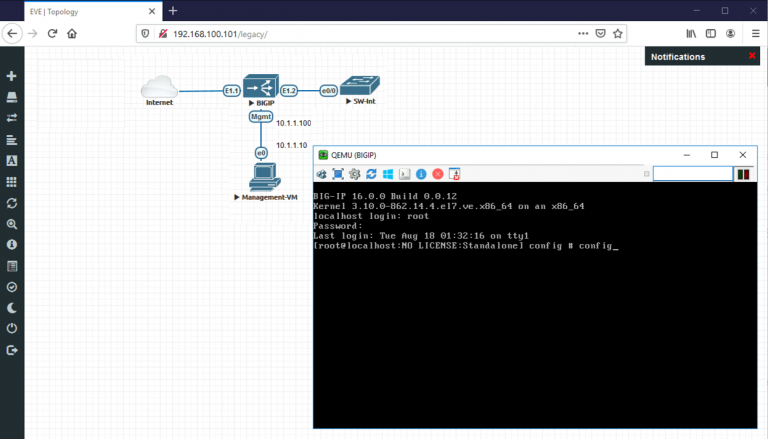Close the Notifications panel with red X

pos(752,56)
